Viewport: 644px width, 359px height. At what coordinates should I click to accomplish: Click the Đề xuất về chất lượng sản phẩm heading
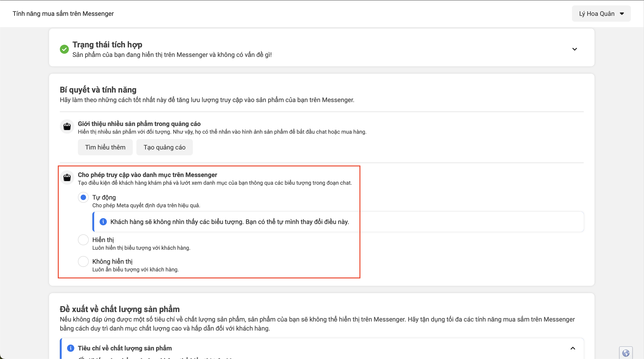click(x=119, y=309)
